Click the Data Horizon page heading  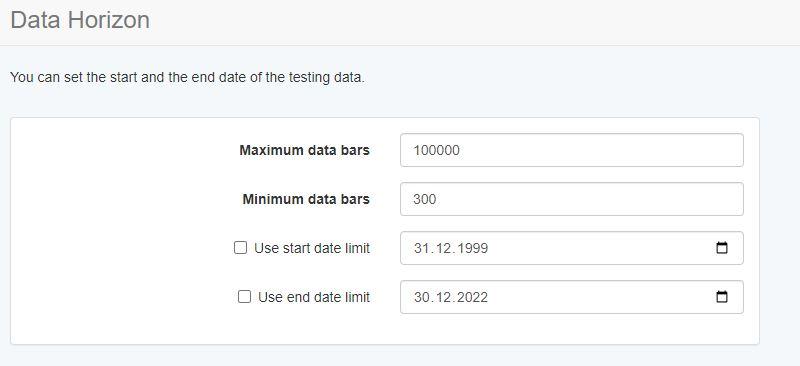point(80,20)
